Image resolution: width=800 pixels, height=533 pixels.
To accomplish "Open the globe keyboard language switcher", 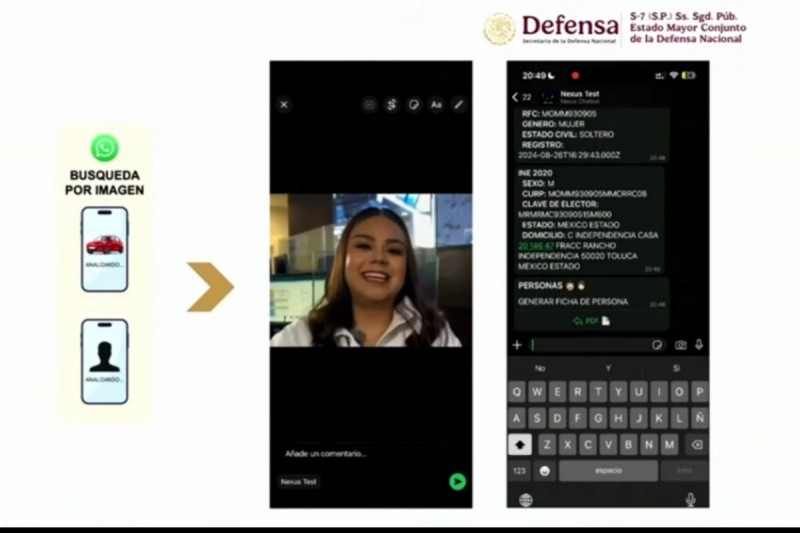I will pos(526,499).
